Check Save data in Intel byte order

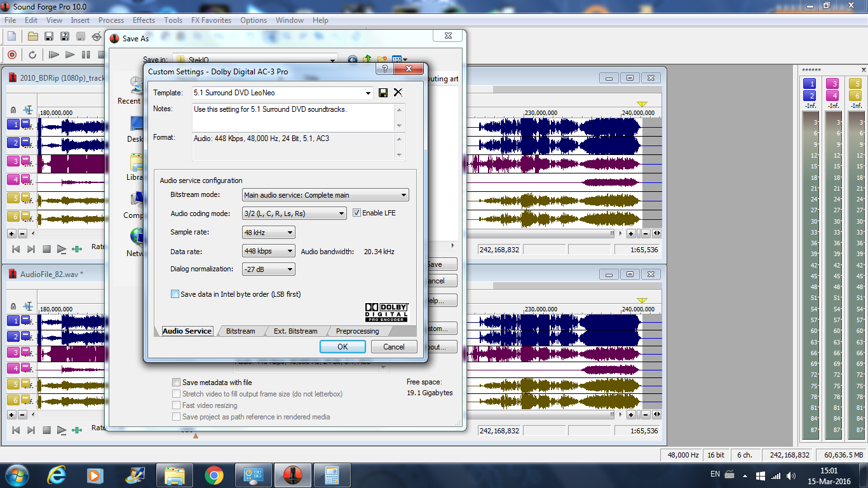coord(175,294)
